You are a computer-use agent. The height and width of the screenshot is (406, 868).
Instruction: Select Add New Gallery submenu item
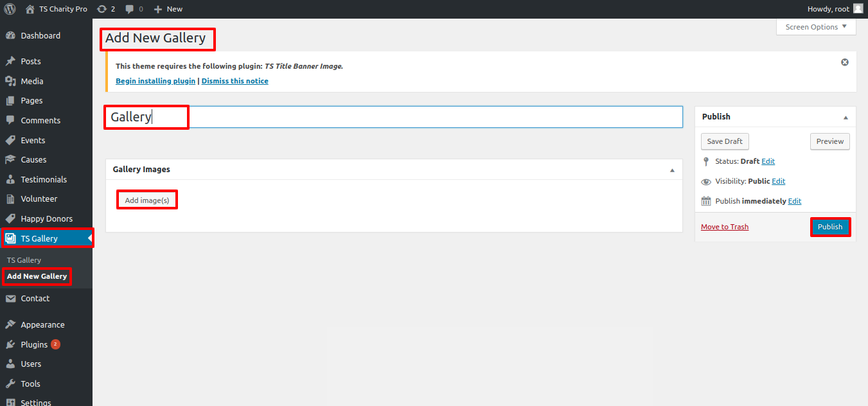coord(37,276)
